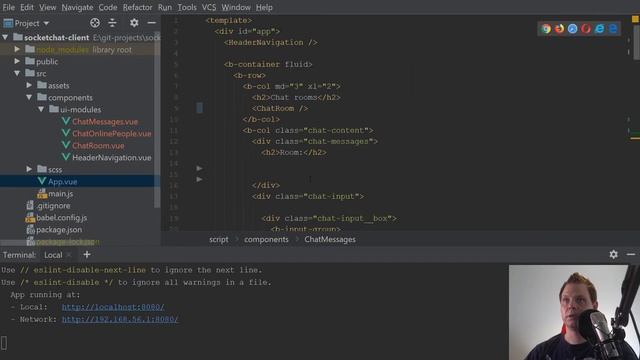Screen dimensions: 640x360
Task: Click the gutter marker beside ChatRoom line
Action: point(200,108)
